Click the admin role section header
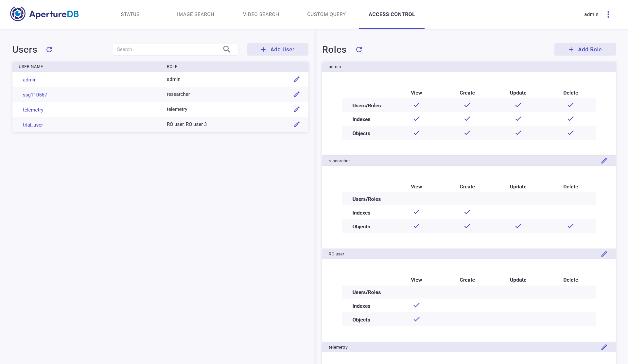Viewport: 628px width, 364px height. pyautogui.click(x=469, y=67)
